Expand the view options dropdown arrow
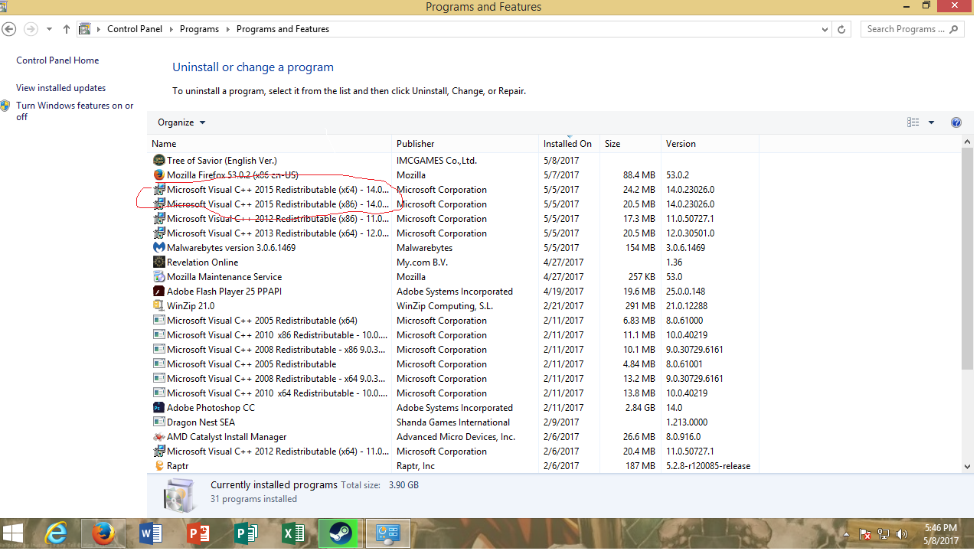This screenshot has height=551, width=980. coord(931,122)
